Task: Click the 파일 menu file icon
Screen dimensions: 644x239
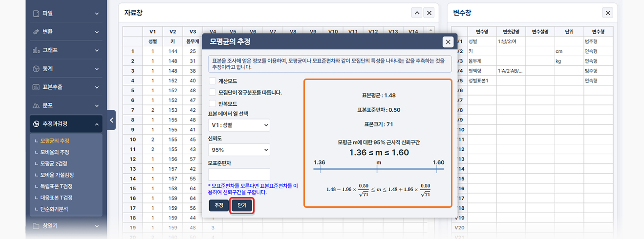Action: (x=36, y=13)
